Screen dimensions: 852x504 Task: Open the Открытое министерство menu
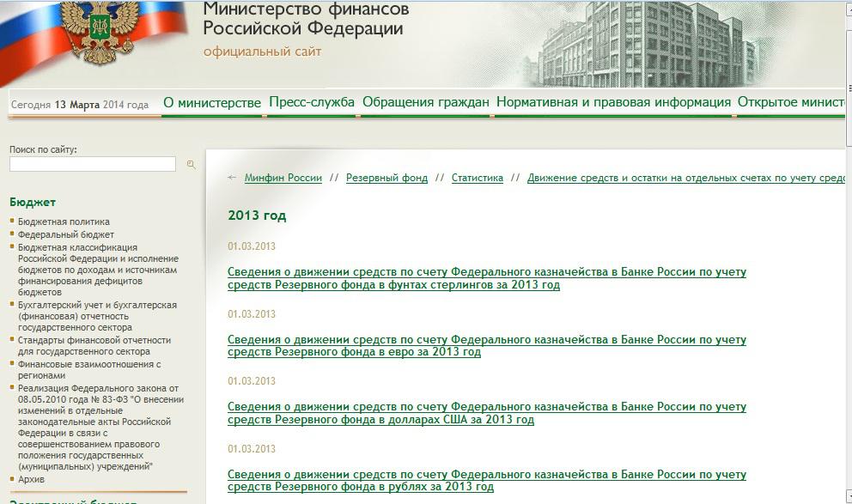[791, 102]
